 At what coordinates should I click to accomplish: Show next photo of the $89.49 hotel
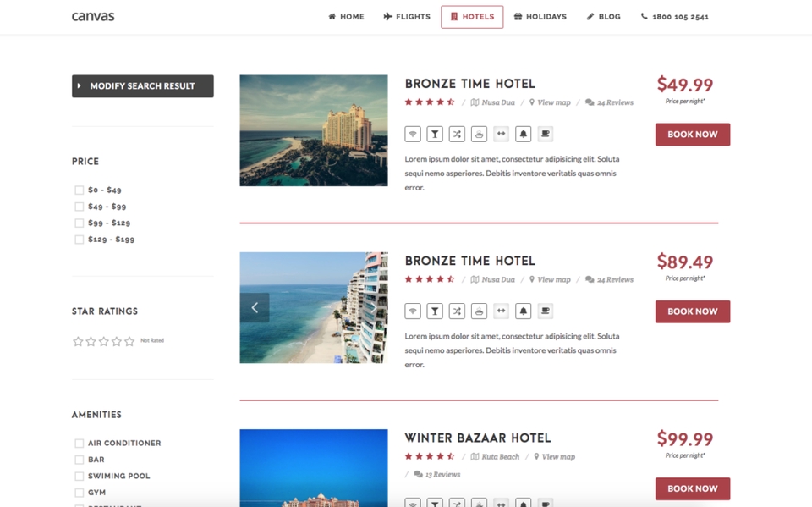click(x=373, y=308)
